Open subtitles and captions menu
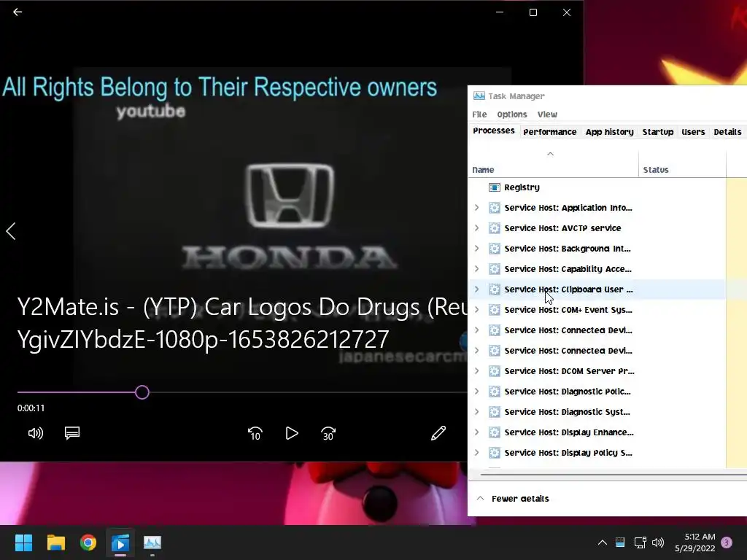The image size is (747, 560). click(x=72, y=433)
